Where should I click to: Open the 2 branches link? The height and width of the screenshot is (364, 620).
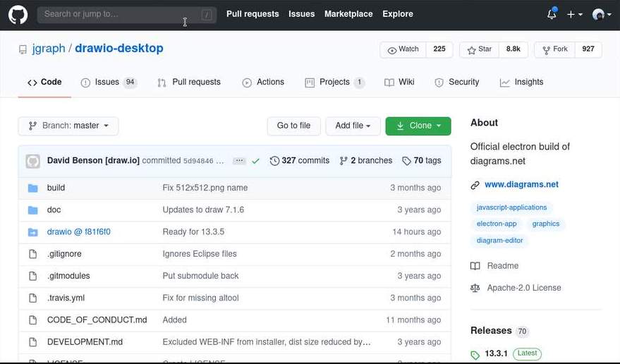point(366,161)
